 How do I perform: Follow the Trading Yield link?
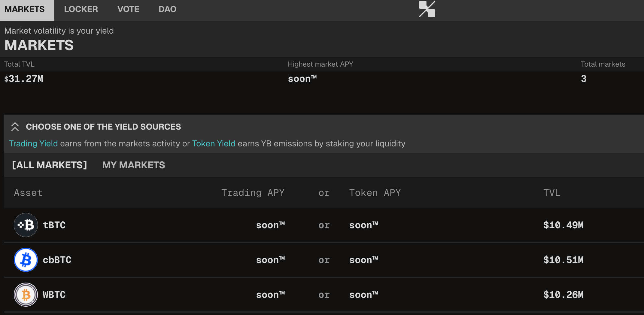33,144
